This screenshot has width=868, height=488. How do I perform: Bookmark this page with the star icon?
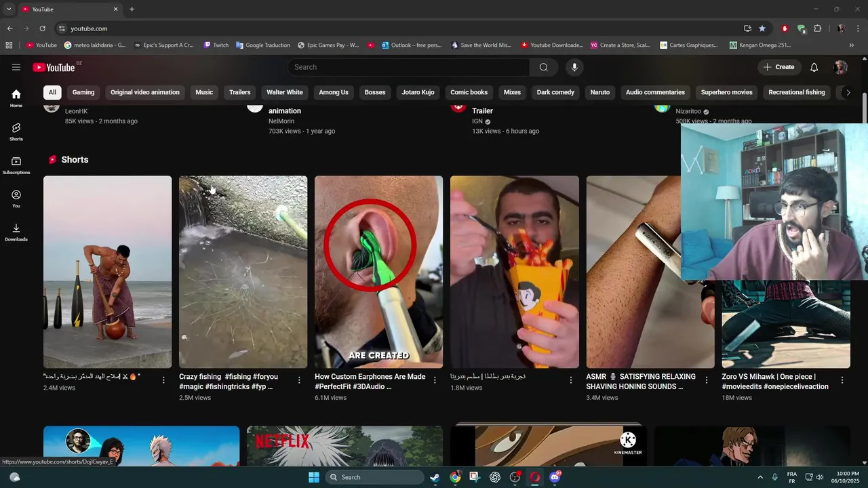(762, 28)
